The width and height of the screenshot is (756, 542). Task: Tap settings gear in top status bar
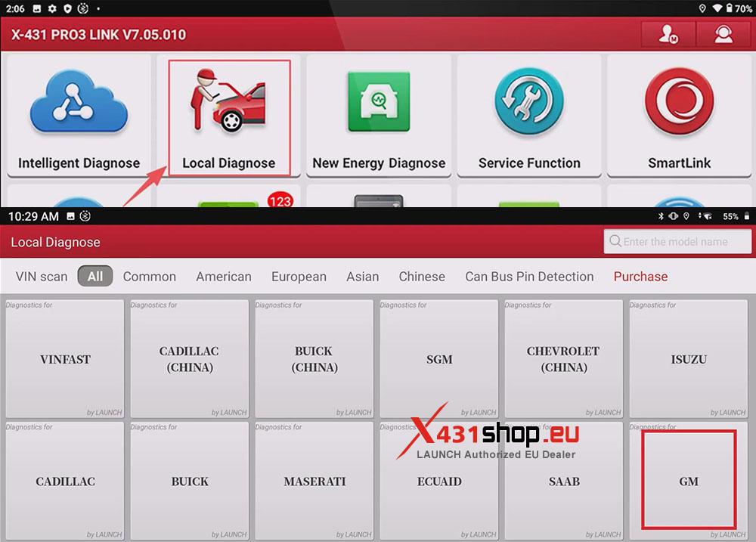tap(52, 8)
